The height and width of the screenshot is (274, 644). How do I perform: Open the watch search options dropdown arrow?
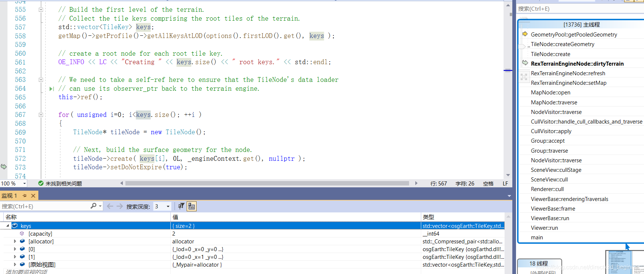[x=100, y=206]
